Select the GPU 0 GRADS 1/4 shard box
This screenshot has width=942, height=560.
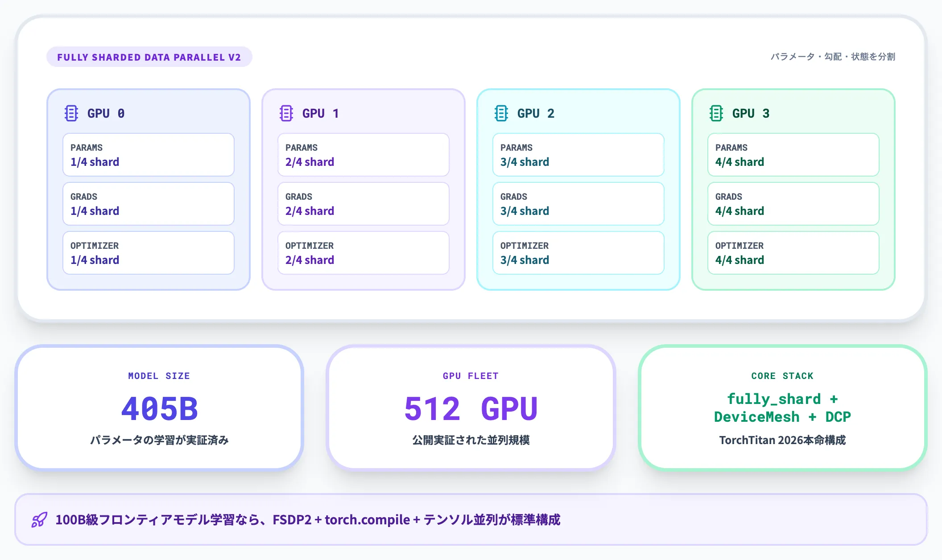pos(149,204)
